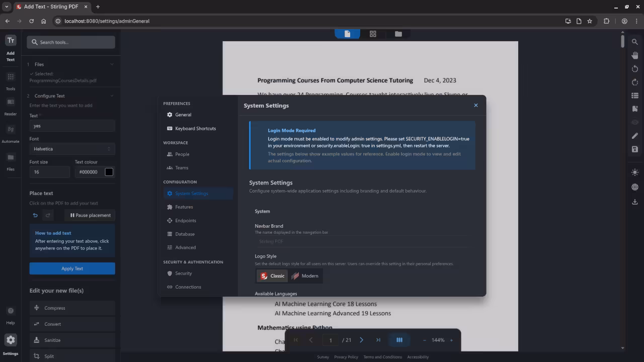Open the Helvetica font dropdown

[72, 149]
